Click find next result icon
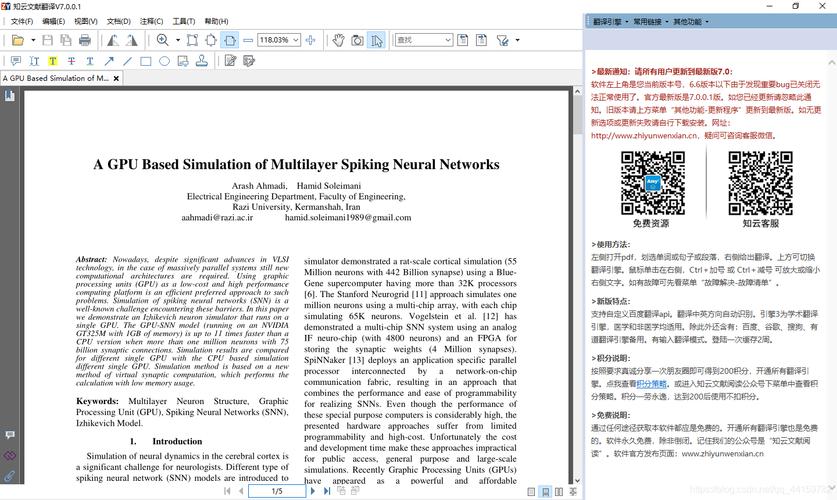 481,40
